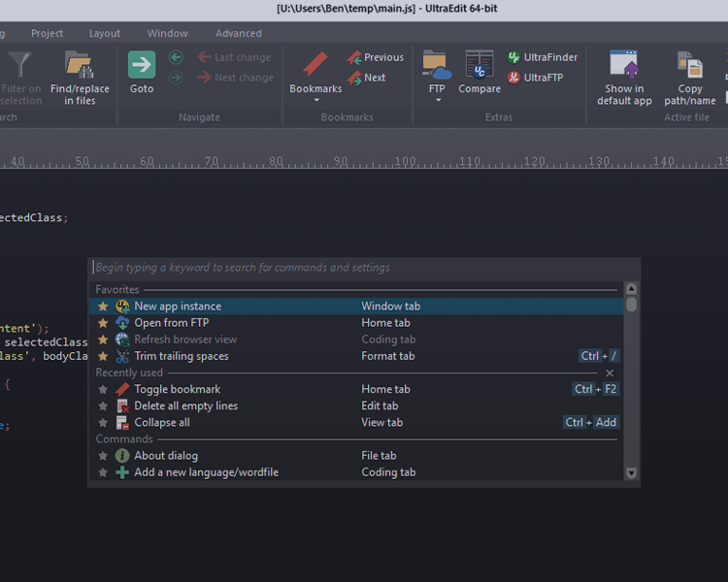Navigate forward with the green right arrow
Viewport: 728px width, 582px height.
coord(176,78)
